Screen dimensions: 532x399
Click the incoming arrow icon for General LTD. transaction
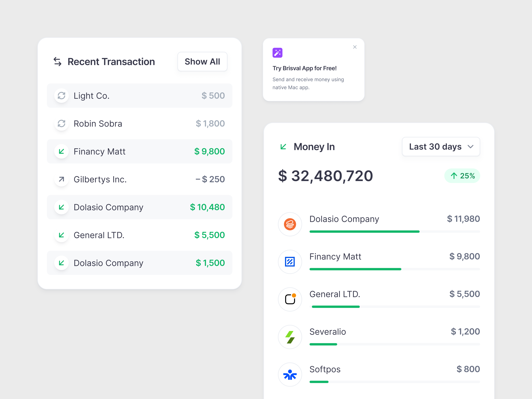point(62,235)
